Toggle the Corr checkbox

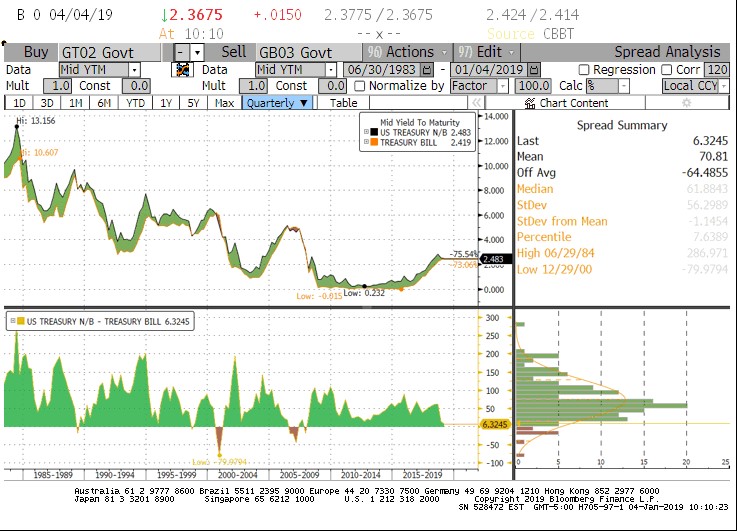click(x=667, y=70)
